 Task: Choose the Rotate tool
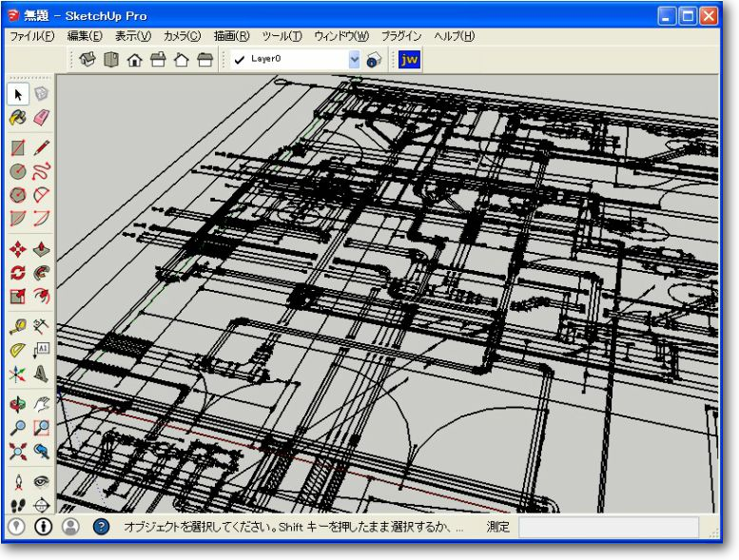point(18,272)
